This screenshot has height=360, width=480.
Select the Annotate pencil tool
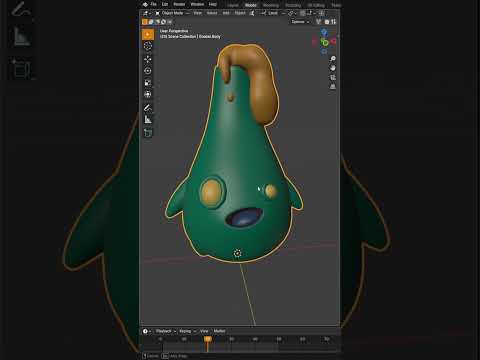[x=148, y=108]
